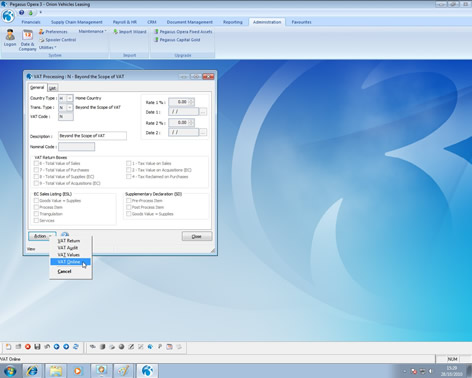Select VAT Online menu entry
472x378 pixels.
click(x=70, y=262)
